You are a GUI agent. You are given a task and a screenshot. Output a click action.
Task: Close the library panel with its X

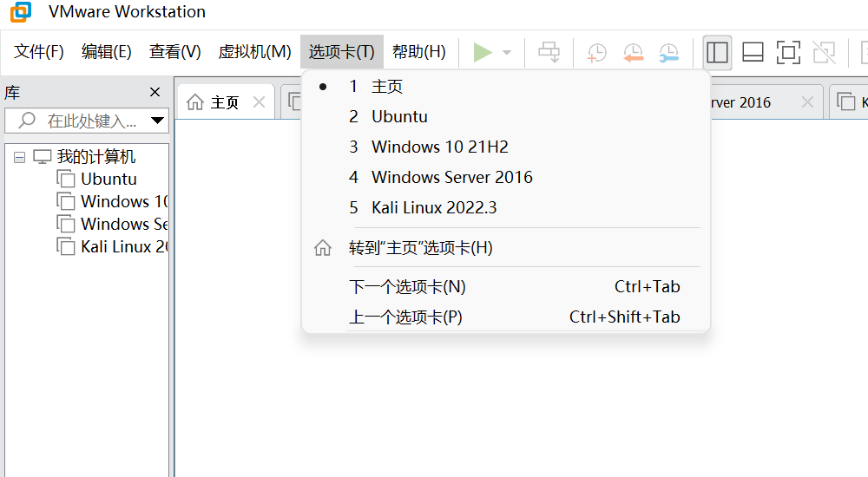[x=155, y=92]
